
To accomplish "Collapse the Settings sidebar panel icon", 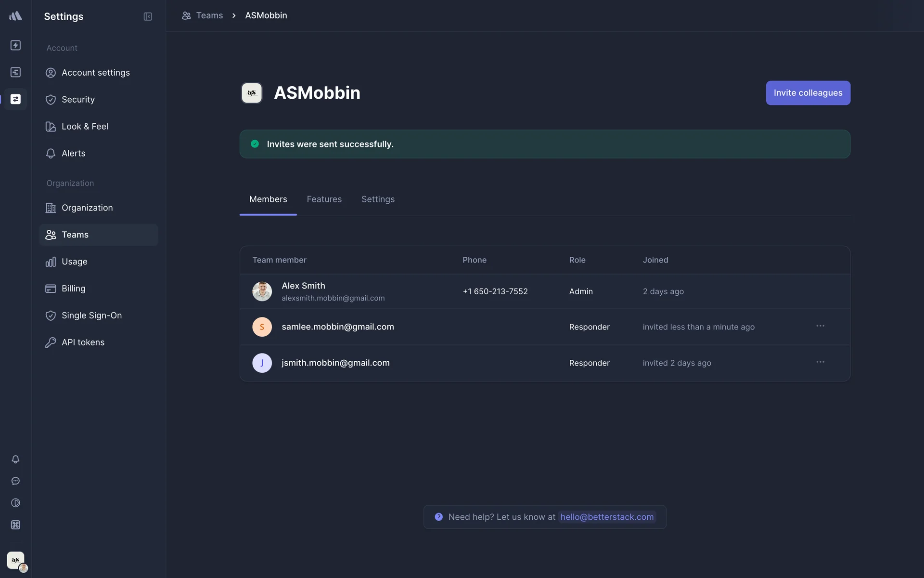I will pyautogui.click(x=148, y=16).
